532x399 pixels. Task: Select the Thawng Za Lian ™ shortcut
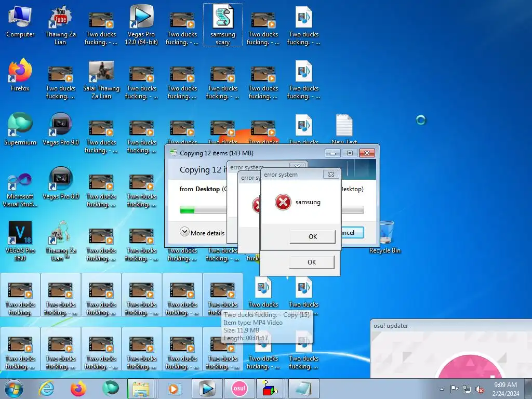coord(60,241)
